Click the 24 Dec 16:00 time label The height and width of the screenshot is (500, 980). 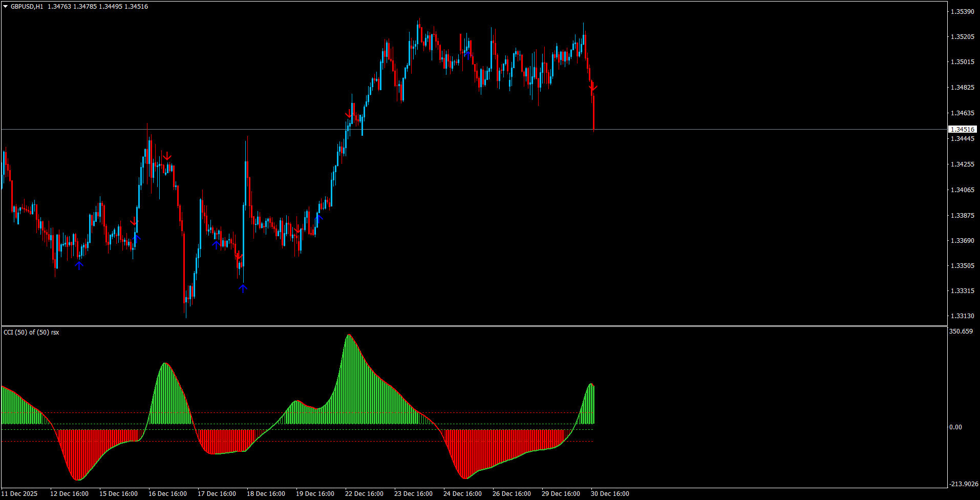462,494
